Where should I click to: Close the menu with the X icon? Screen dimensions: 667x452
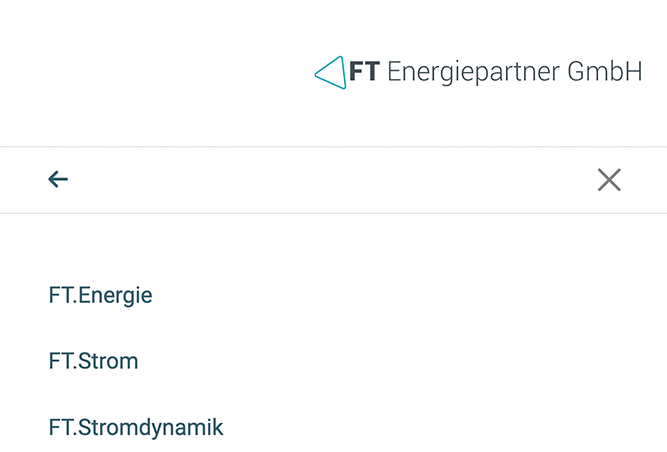[609, 180]
